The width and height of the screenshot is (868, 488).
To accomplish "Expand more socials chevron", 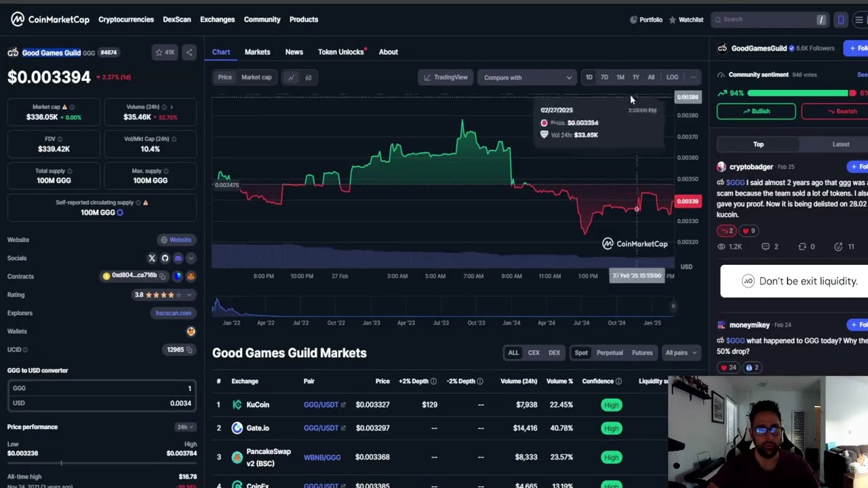I will point(191,258).
